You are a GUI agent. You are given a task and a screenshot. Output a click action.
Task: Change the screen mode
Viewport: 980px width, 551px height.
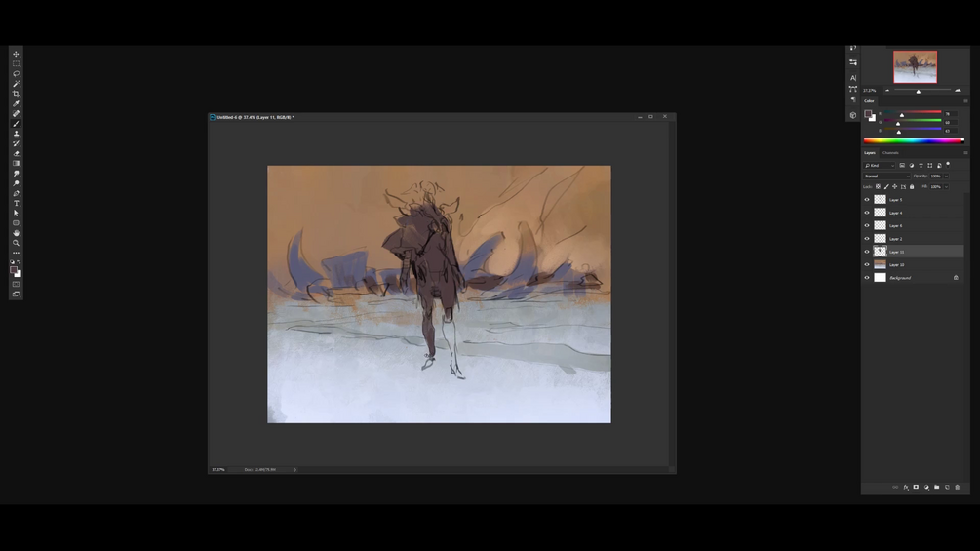pos(17,295)
